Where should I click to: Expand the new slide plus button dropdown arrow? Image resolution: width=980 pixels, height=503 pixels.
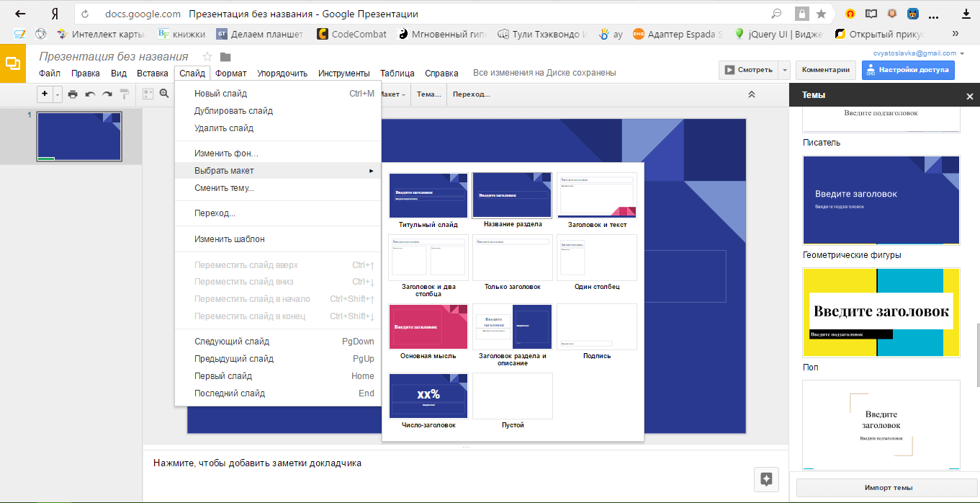[57, 94]
